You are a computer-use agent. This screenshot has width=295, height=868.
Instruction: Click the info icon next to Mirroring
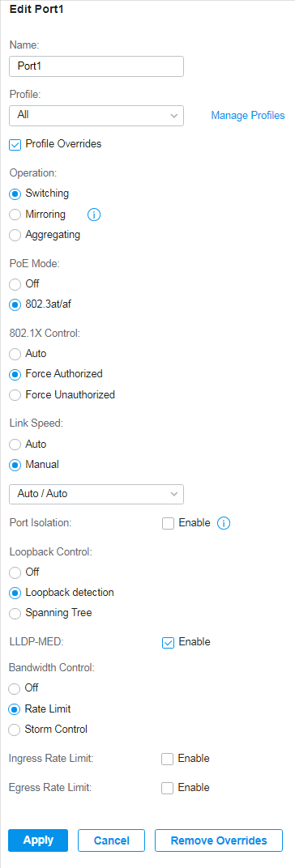94,215
